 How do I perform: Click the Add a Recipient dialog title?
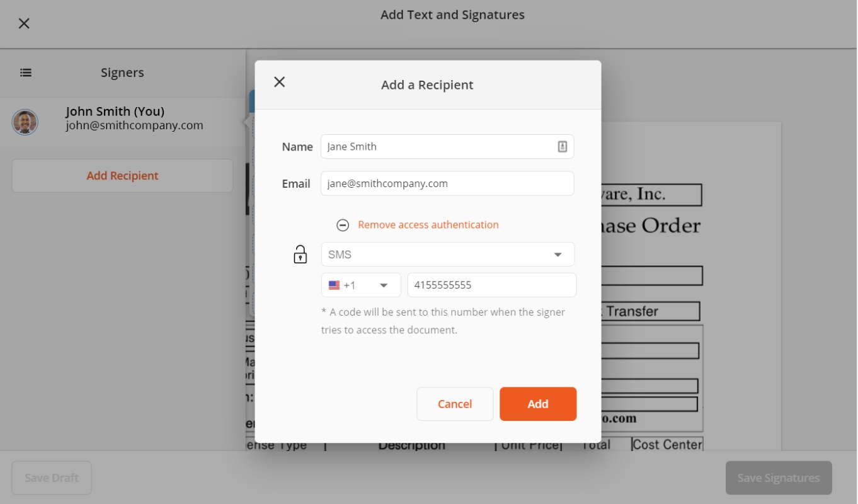(x=427, y=85)
